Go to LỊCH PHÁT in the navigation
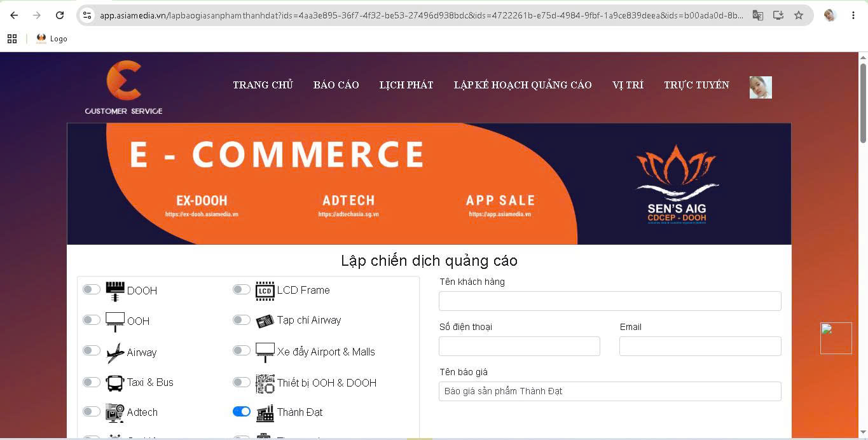Viewport: 868px width, 440px height. [406, 85]
